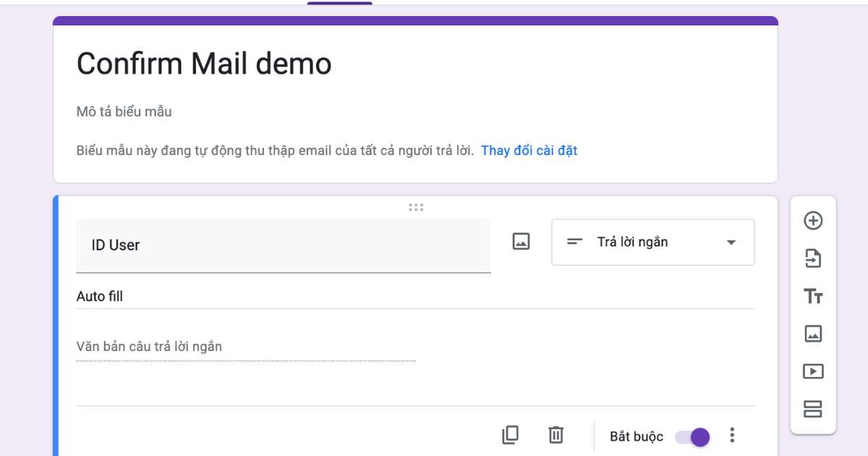The width and height of the screenshot is (868, 456).
Task: Delete the ID User question
Action: point(556,435)
